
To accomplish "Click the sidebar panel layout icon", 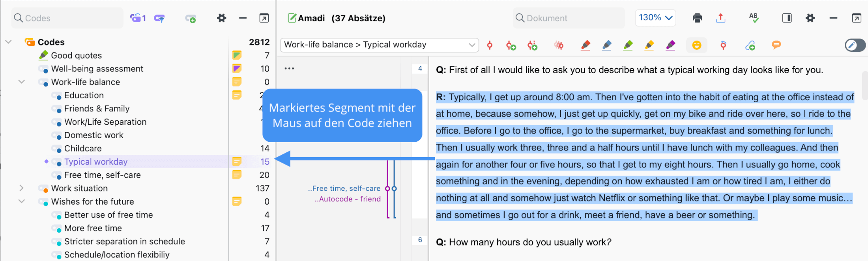I will coord(787,18).
